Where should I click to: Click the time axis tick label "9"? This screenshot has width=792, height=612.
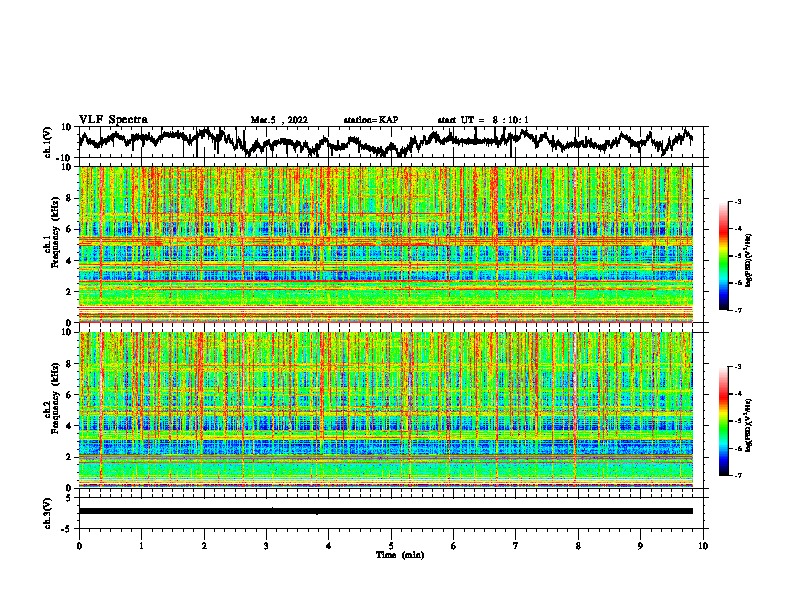[640, 546]
